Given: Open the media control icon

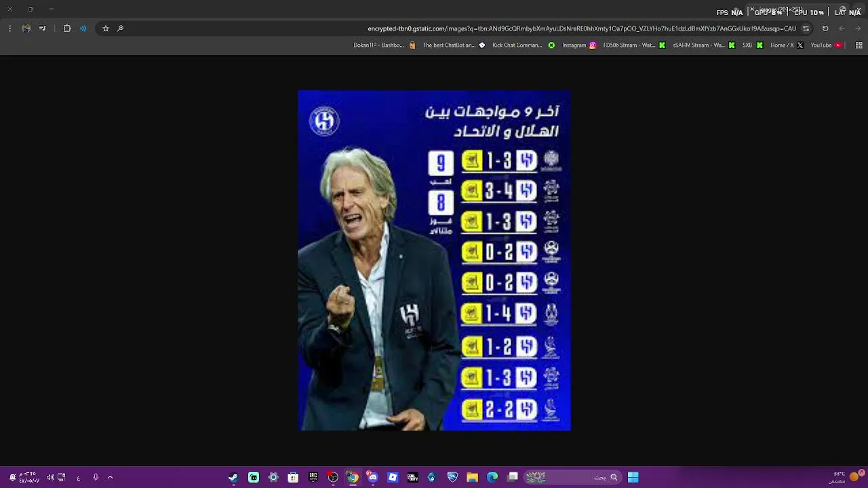Looking at the screenshot, I should tap(43, 28).
